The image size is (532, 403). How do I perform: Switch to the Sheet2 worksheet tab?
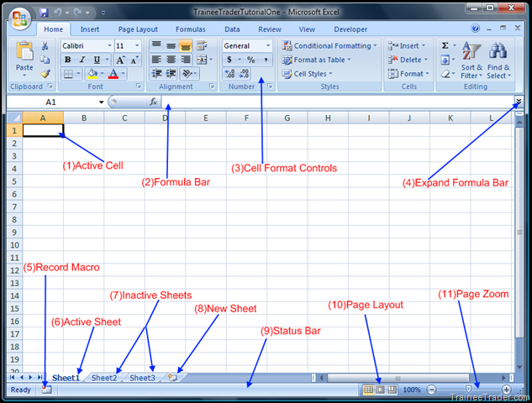click(x=104, y=378)
